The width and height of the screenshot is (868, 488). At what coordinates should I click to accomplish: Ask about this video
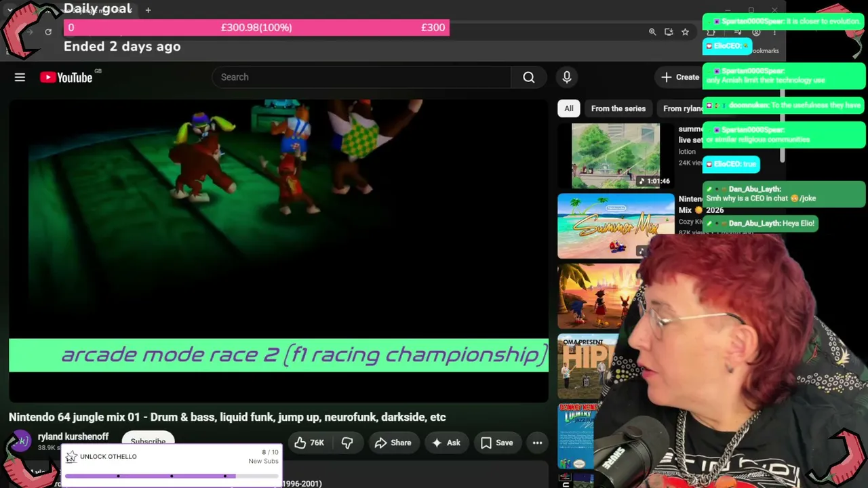(x=446, y=443)
